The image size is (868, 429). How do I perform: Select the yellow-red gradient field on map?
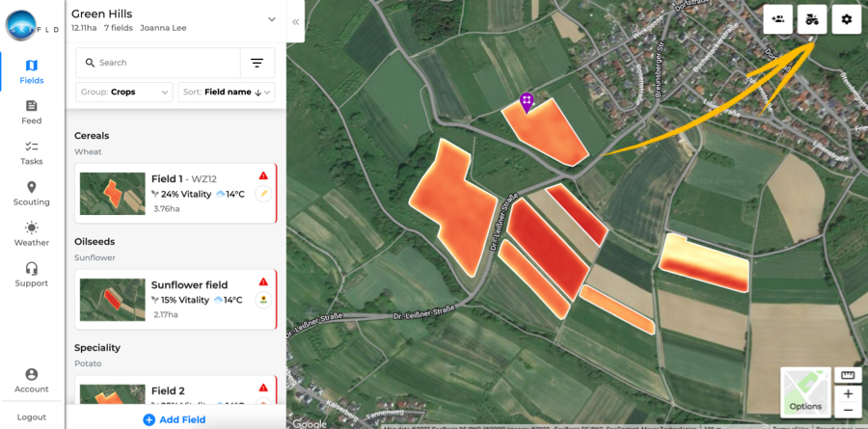coord(704,263)
